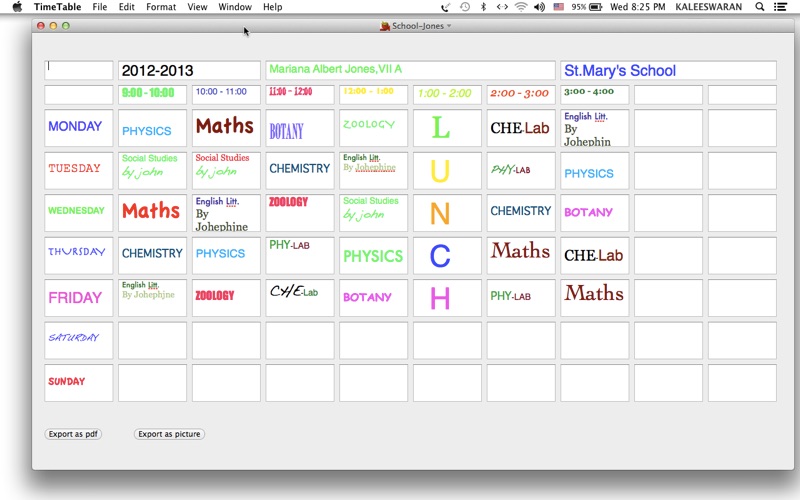Screen dimensions: 800x500
Task: Click the Apple menu icon
Action: tap(17, 7)
